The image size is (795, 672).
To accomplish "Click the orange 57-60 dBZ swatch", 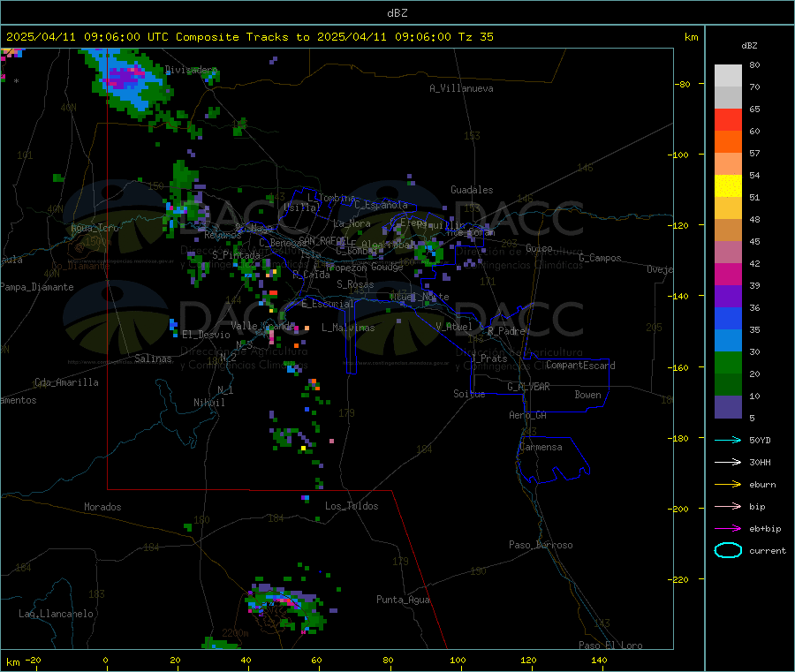I will tap(728, 142).
